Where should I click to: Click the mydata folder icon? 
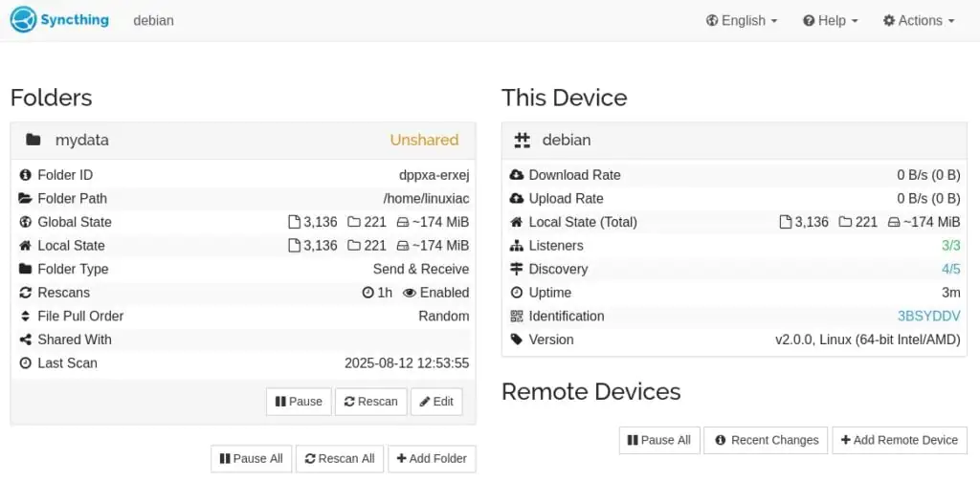33,141
